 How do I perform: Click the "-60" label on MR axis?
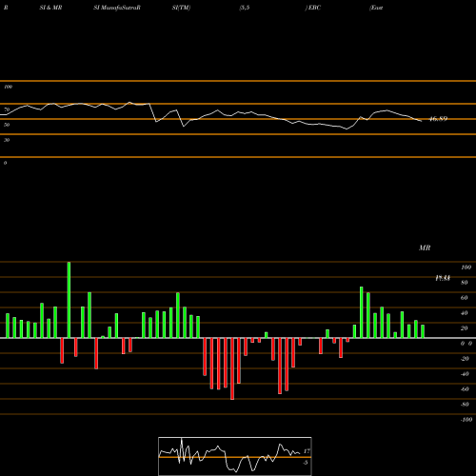(x=465, y=389)
